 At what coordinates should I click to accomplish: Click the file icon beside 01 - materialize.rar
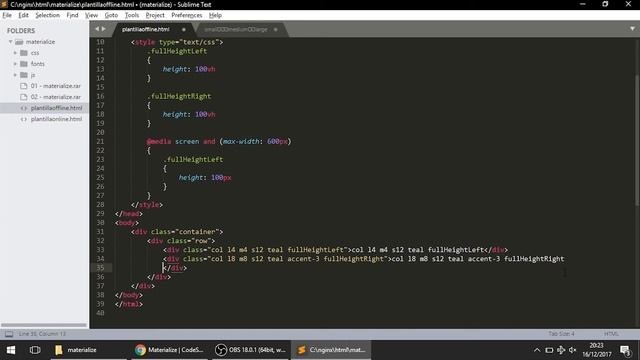[24, 86]
